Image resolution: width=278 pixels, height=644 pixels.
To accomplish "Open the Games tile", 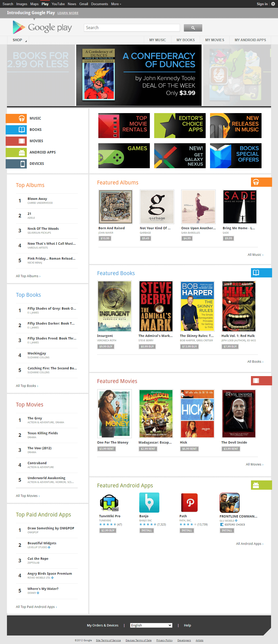I will click(124, 156).
